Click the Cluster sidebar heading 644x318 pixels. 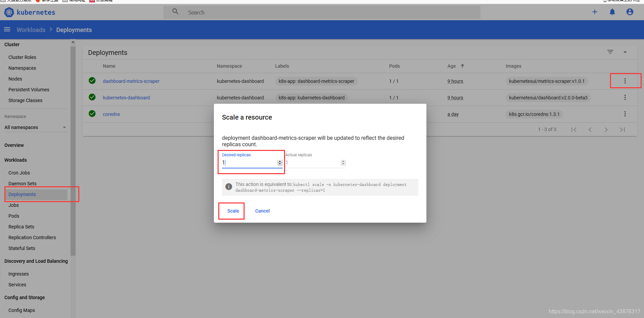(12, 44)
